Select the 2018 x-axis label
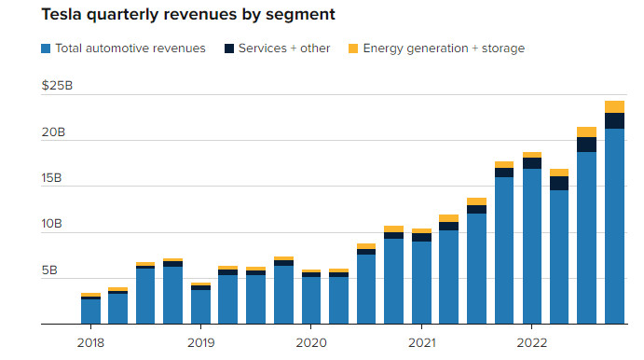644x360 pixels. click(90, 342)
